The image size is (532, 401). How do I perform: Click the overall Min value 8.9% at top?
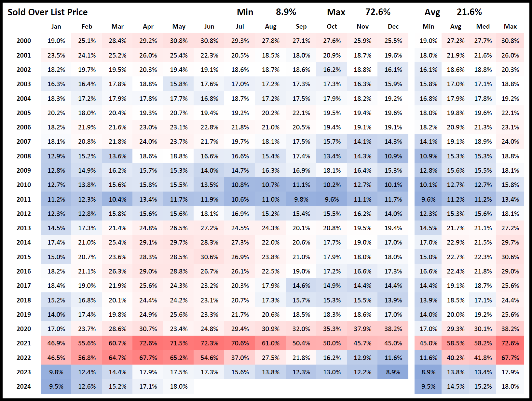286,12
